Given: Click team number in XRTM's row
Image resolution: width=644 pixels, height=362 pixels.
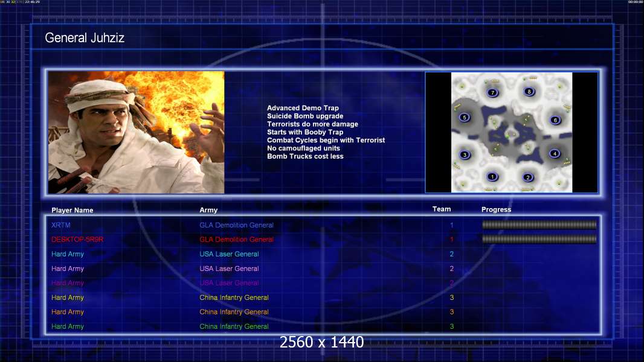Looking at the screenshot, I should pos(451,225).
